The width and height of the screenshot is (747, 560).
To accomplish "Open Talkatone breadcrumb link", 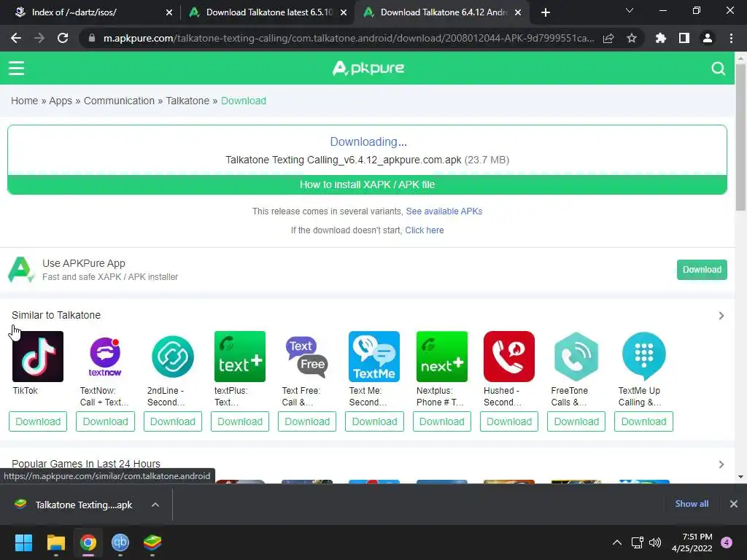I will click(187, 101).
